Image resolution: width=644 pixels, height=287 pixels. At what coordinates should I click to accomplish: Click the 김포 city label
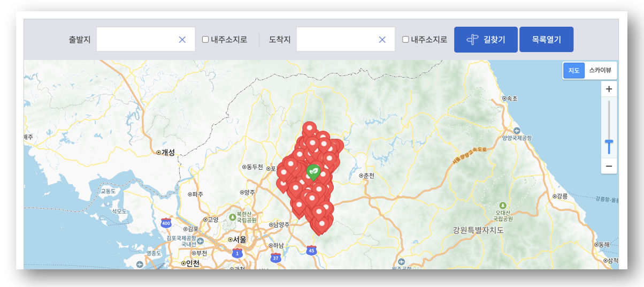pyautogui.click(x=193, y=229)
